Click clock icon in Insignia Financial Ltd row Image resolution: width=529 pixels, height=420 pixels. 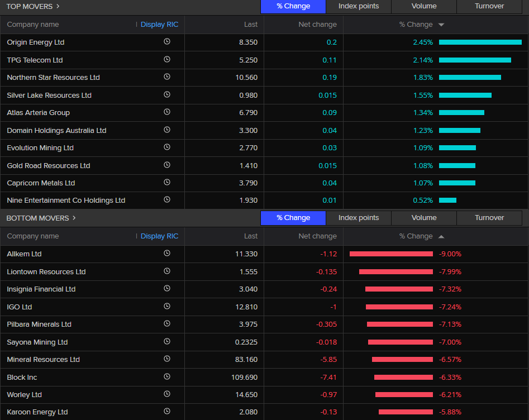point(167,288)
